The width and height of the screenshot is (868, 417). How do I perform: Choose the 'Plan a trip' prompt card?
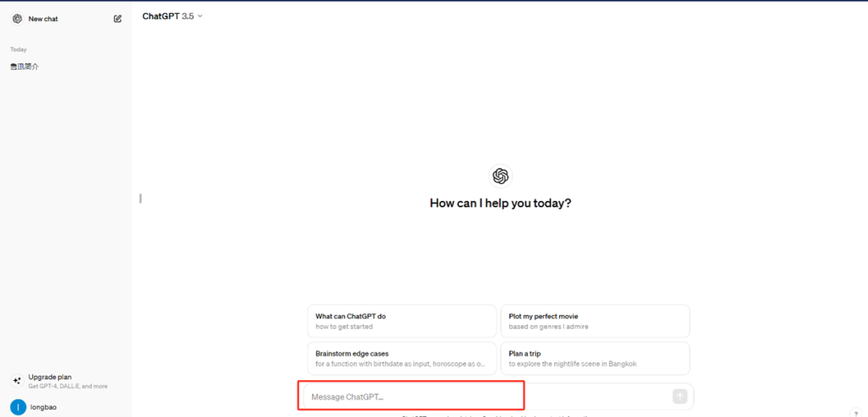pos(595,358)
